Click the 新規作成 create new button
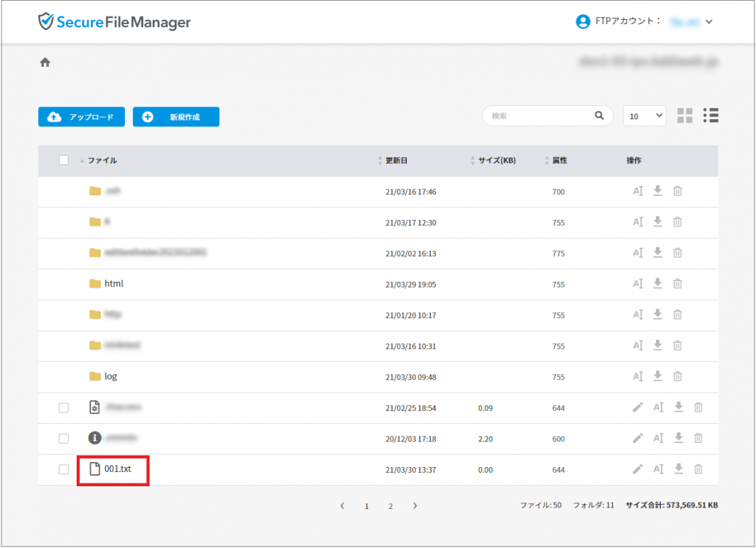The width and height of the screenshot is (756, 548). point(176,117)
